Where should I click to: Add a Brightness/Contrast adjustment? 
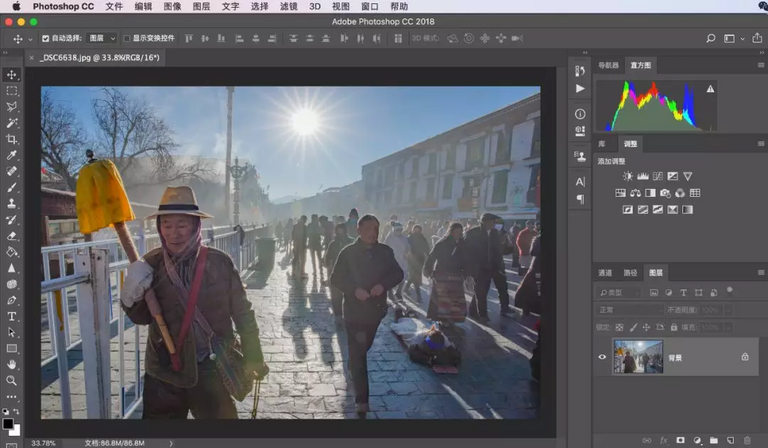627,177
